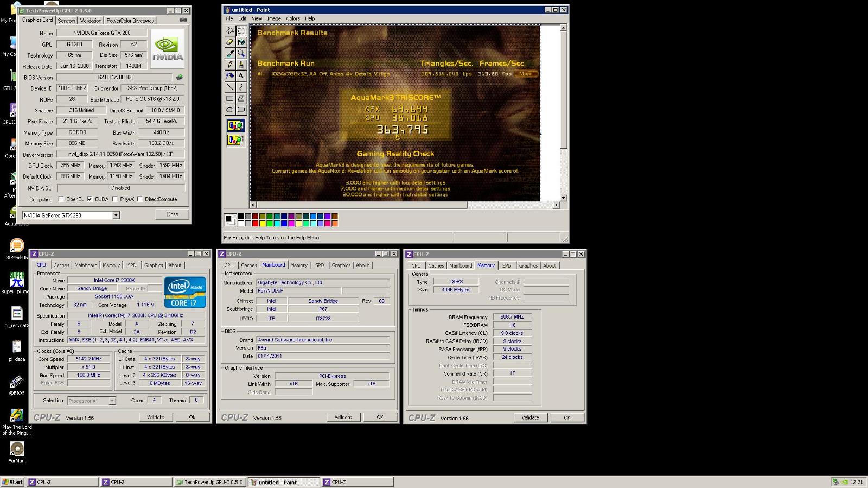Enable the DirectCompute checkbox in GPU-Z
Viewport: 868px width, 488px height.
pos(140,199)
